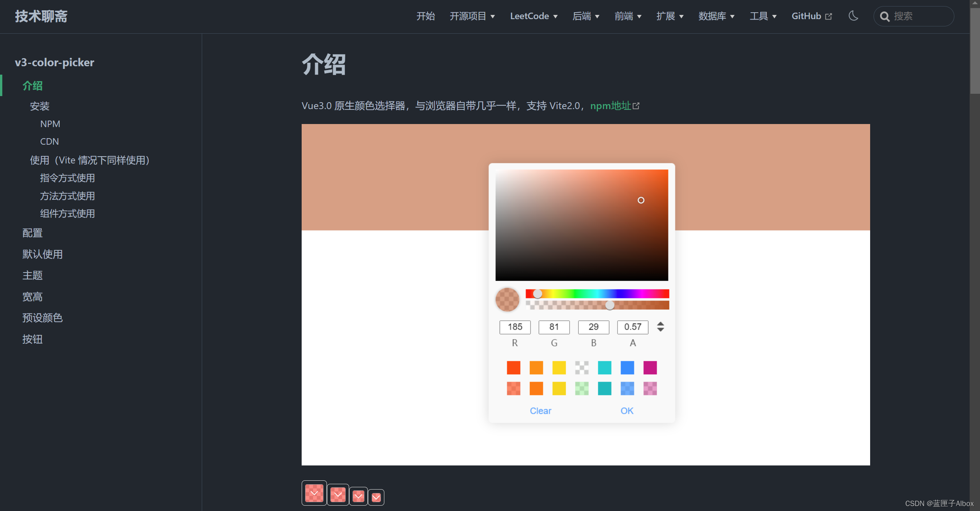Viewport: 980px width, 511px height.
Task: Click Clear in color picker
Action: click(x=540, y=411)
